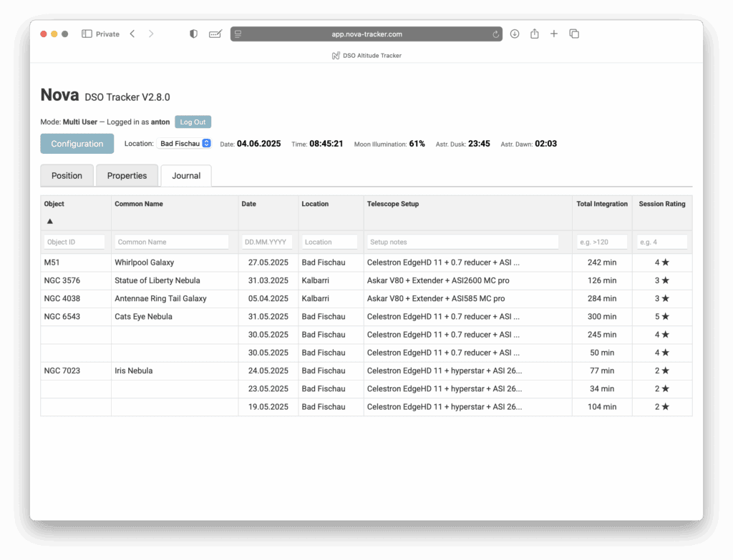The image size is (733, 560).
Task: Click the 34 min integration cell
Action: click(x=602, y=389)
